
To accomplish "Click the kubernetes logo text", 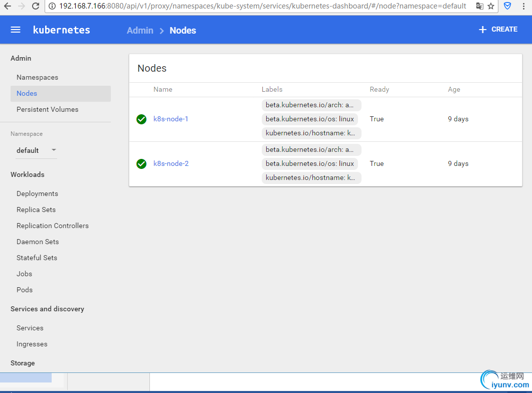I will click(x=61, y=30).
